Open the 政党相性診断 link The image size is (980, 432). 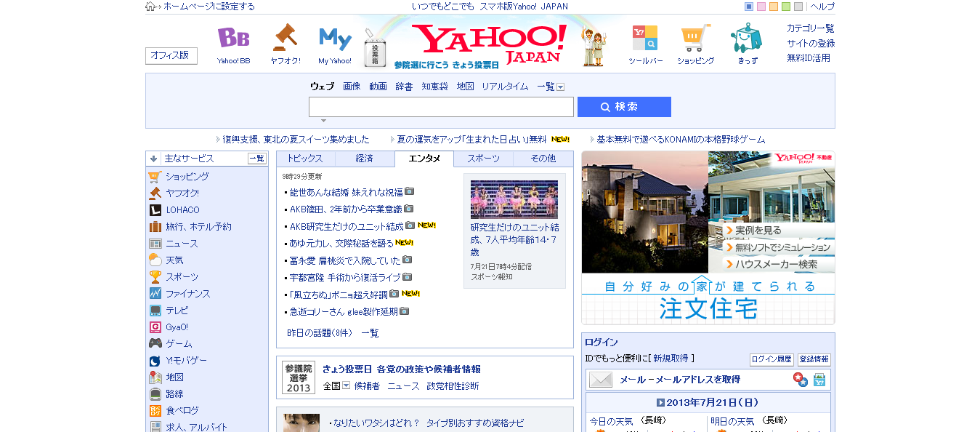(x=453, y=386)
